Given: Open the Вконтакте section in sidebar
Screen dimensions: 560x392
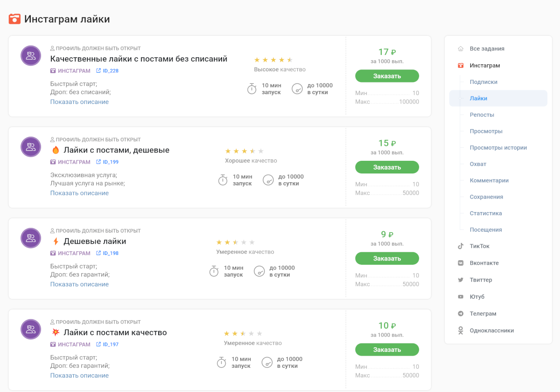Looking at the screenshot, I should [x=484, y=263].
